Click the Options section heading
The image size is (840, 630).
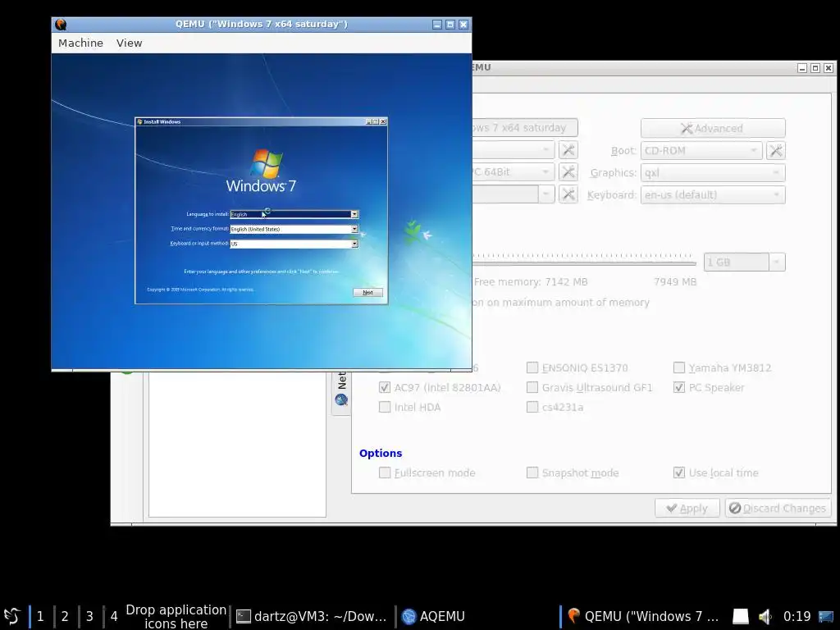point(381,453)
